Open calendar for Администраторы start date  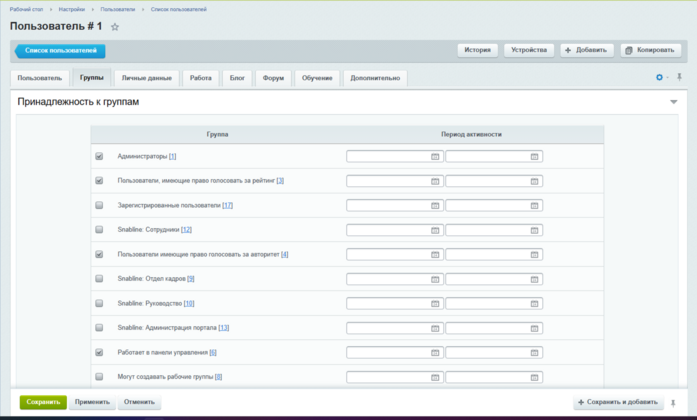pos(435,156)
